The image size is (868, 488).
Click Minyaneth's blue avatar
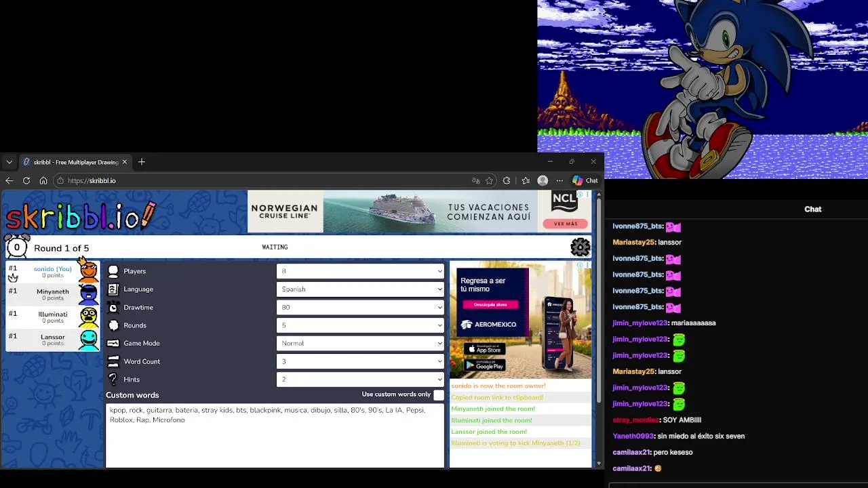pos(89,293)
